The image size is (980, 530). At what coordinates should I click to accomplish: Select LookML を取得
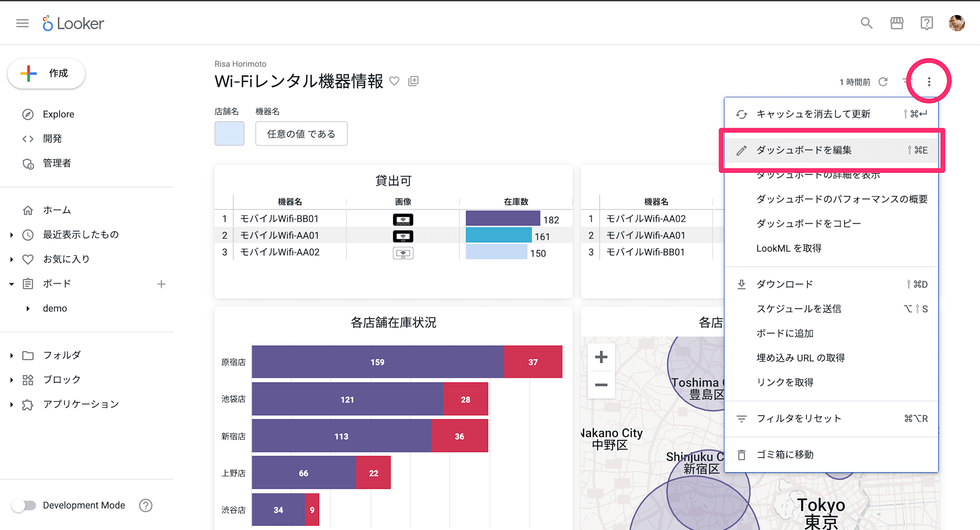[x=831, y=249]
